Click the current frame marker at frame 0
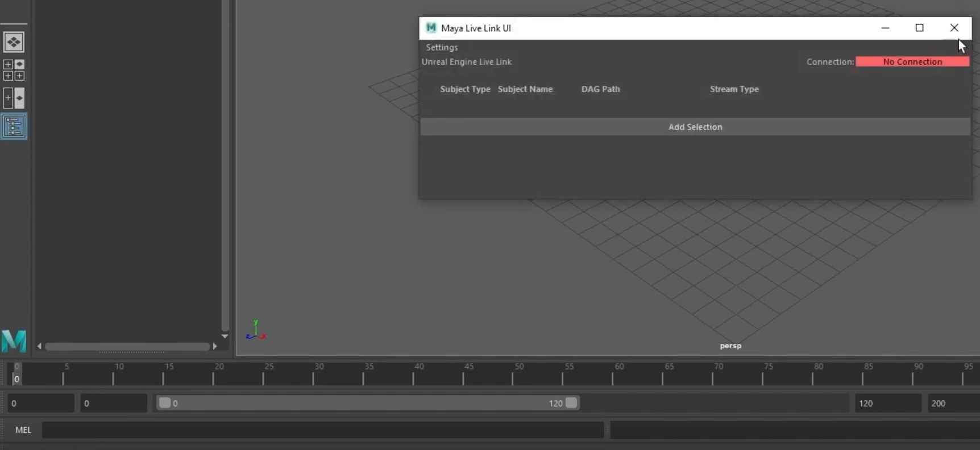Image resolution: width=980 pixels, height=450 pixels. (16, 375)
